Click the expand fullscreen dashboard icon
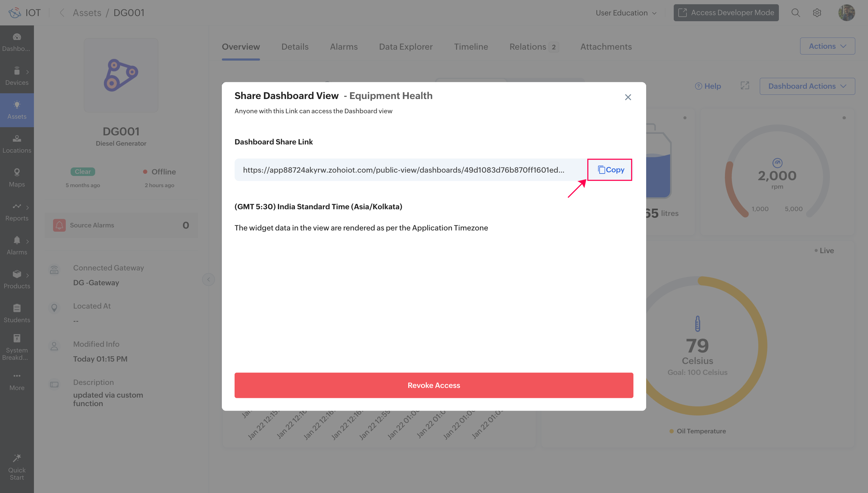868x493 pixels. pyautogui.click(x=745, y=86)
